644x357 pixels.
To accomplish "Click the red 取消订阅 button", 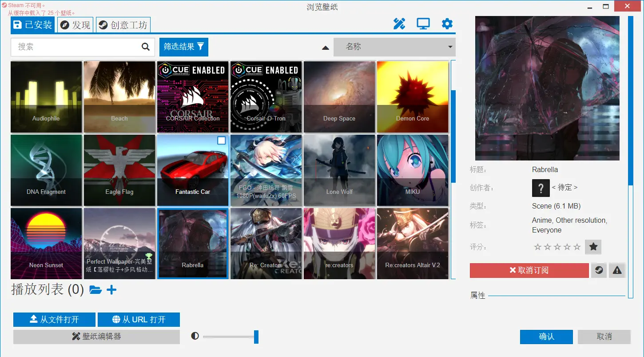I will pyautogui.click(x=529, y=270).
